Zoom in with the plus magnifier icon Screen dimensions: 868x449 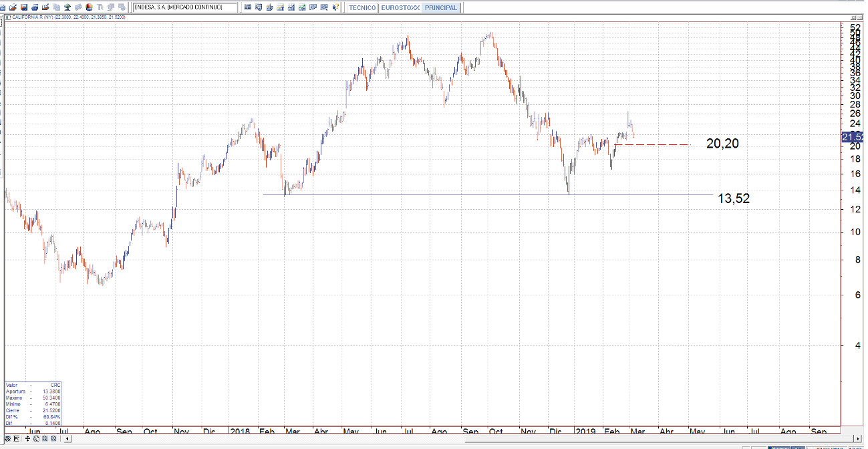click(53, 438)
